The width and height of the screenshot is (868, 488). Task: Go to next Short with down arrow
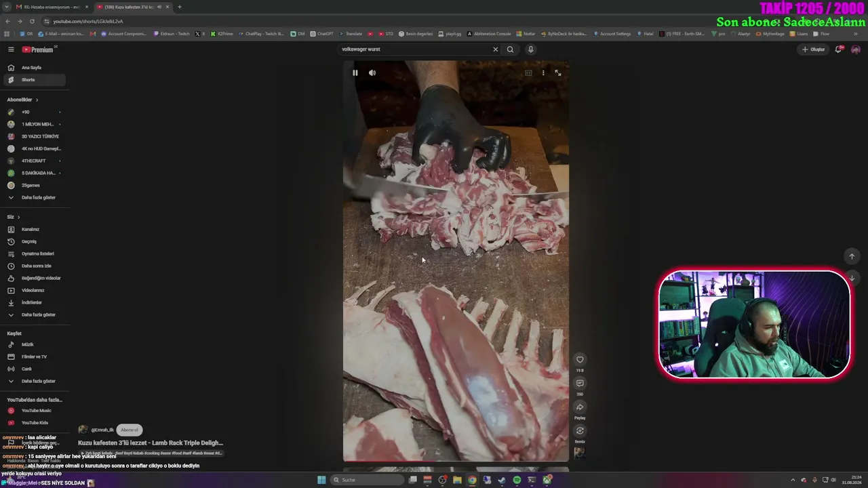(x=852, y=278)
